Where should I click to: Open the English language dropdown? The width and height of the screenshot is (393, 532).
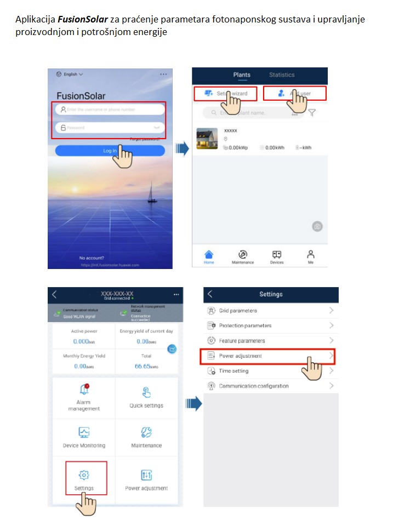pyautogui.click(x=70, y=75)
